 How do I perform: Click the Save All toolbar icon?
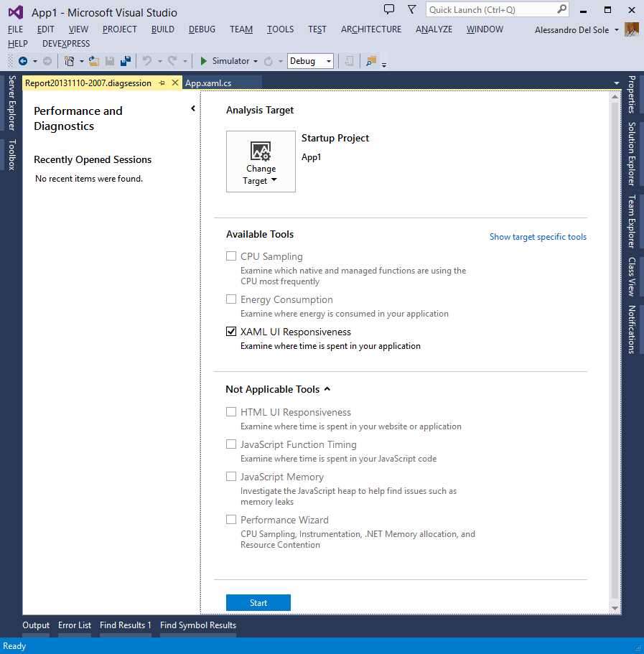[126, 61]
